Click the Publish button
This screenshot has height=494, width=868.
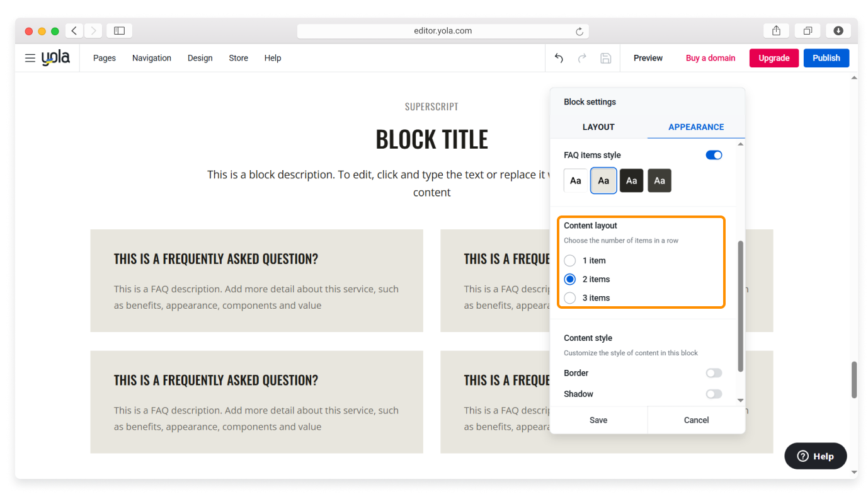(x=826, y=58)
